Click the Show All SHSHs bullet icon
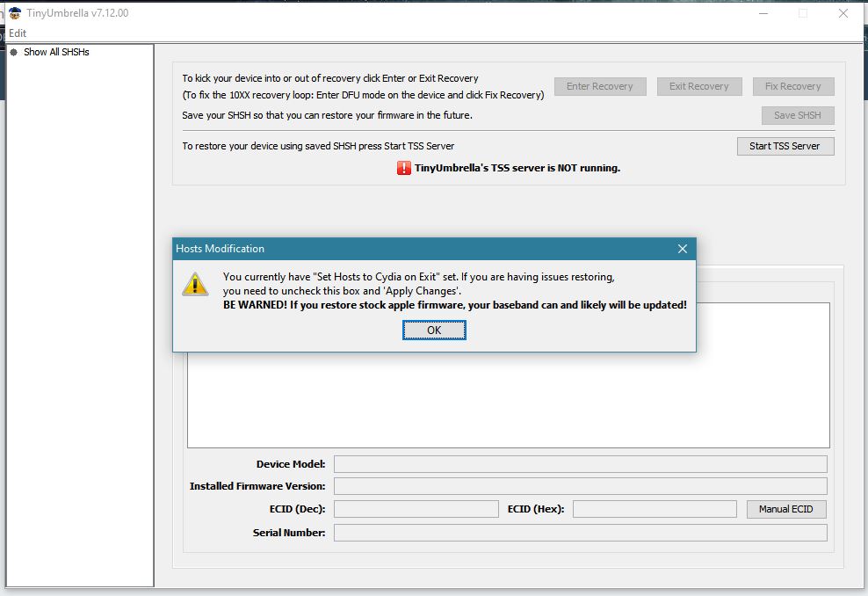868x596 pixels. click(14, 52)
